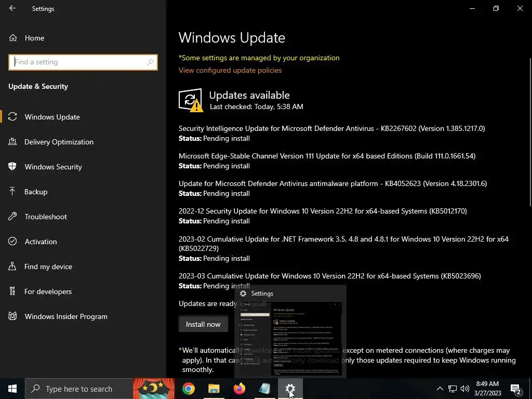This screenshot has height=399, width=532.
Task: Select the Microsoft Edge-Stable Channel Version 111 update
Action: pos(327,156)
